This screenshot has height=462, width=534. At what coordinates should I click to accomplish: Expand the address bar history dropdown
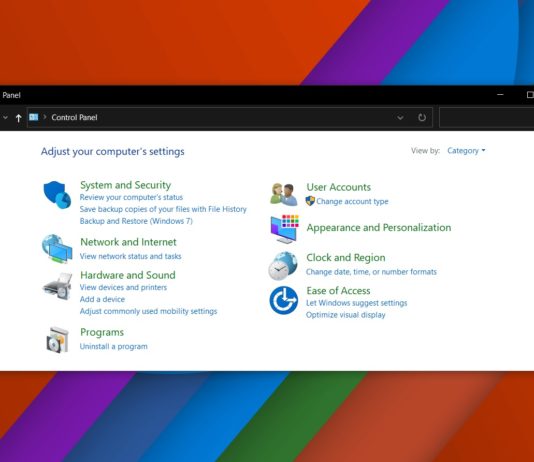click(400, 117)
